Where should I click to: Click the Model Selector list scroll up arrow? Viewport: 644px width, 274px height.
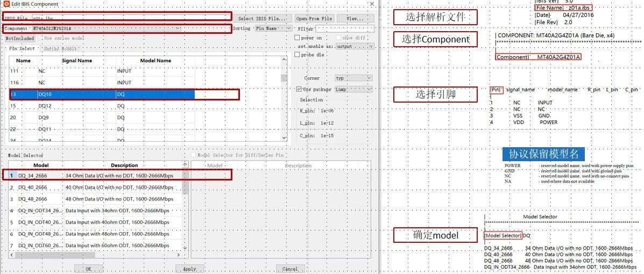point(185,164)
